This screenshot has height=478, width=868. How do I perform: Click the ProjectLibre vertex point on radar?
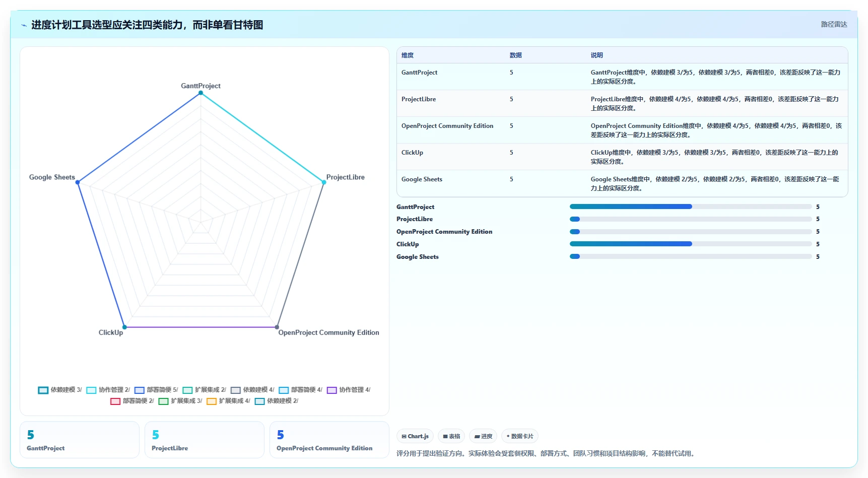coord(324,182)
